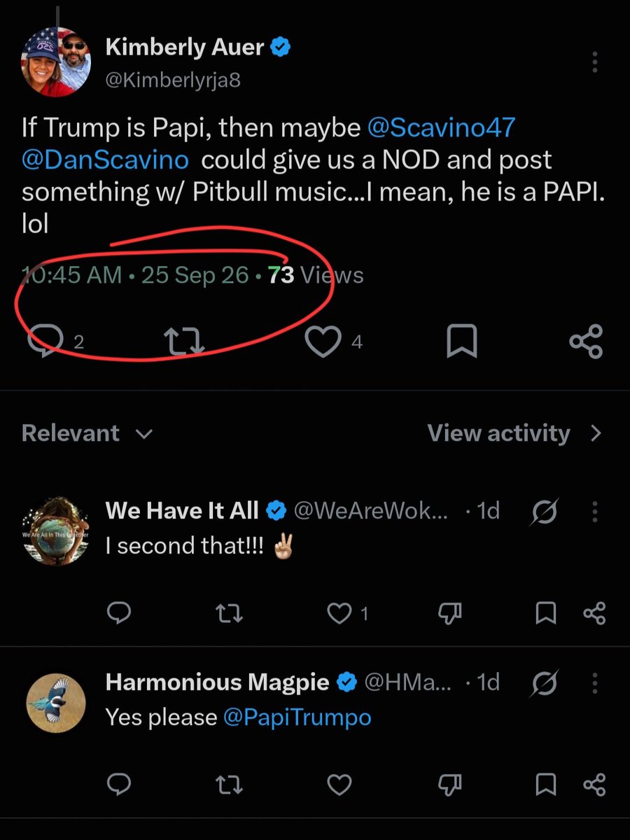
Task: Open the @PapiTrumpo mention link
Action: [297, 717]
